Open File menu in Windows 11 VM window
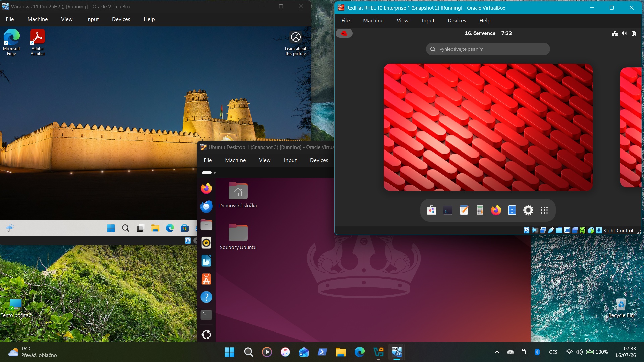Image resolution: width=644 pixels, height=362 pixels. tap(10, 19)
